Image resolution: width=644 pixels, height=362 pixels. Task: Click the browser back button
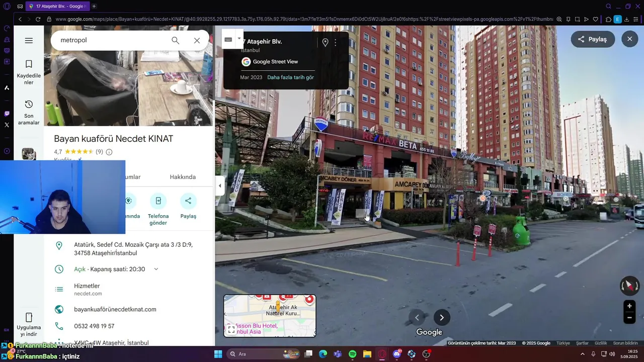click(x=20, y=19)
